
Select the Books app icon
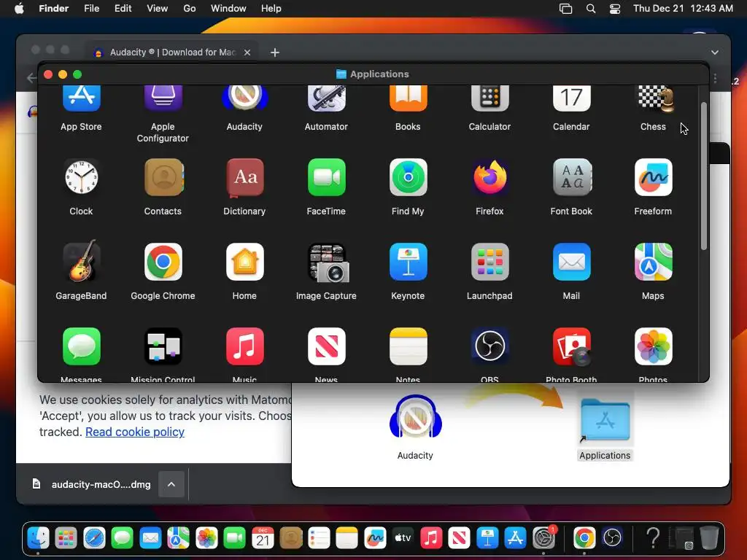click(x=408, y=99)
